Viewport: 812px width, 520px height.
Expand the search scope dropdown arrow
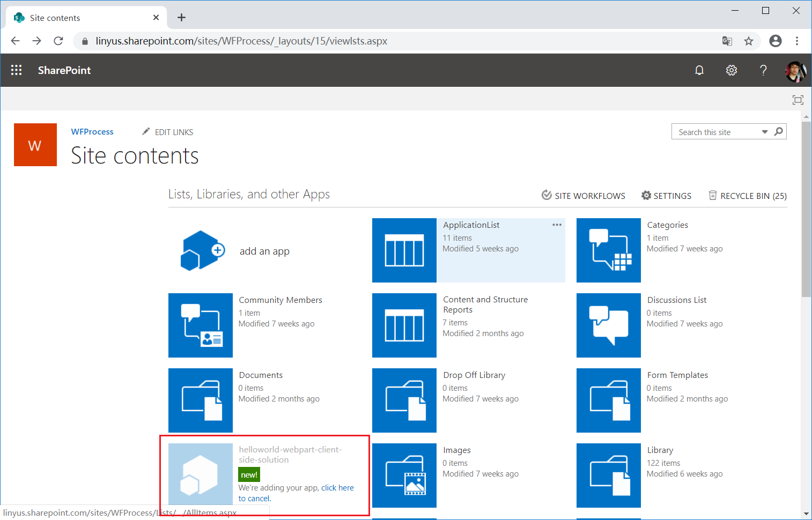(765, 132)
